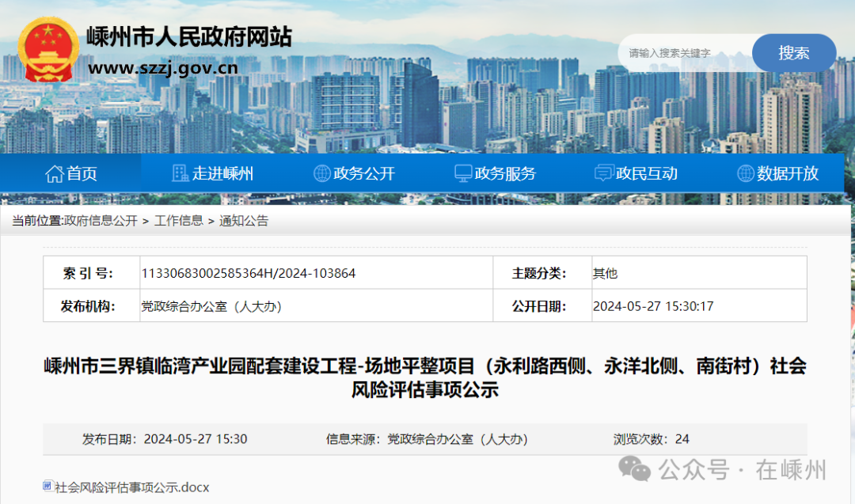Screen dimensions: 855x504
Task: Click the chat icon beside 政民互动
Action: pos(604,173)
